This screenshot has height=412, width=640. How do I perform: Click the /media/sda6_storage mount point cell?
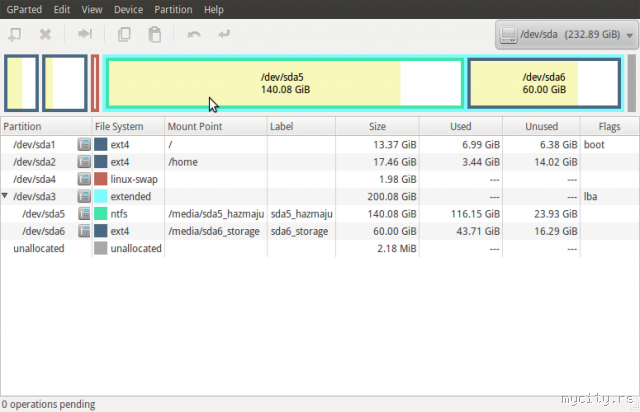point(214,231)
